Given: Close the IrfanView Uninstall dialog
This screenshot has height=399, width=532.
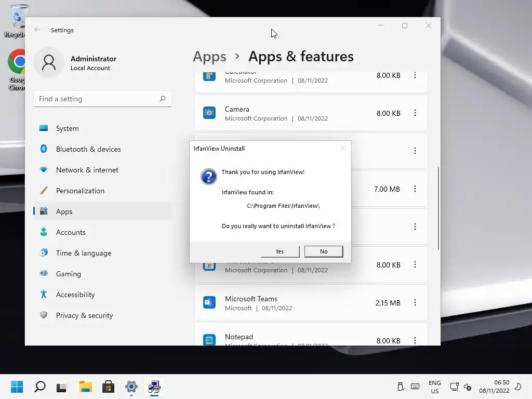Looking at the screenshot, I should [x=343, y=148].
